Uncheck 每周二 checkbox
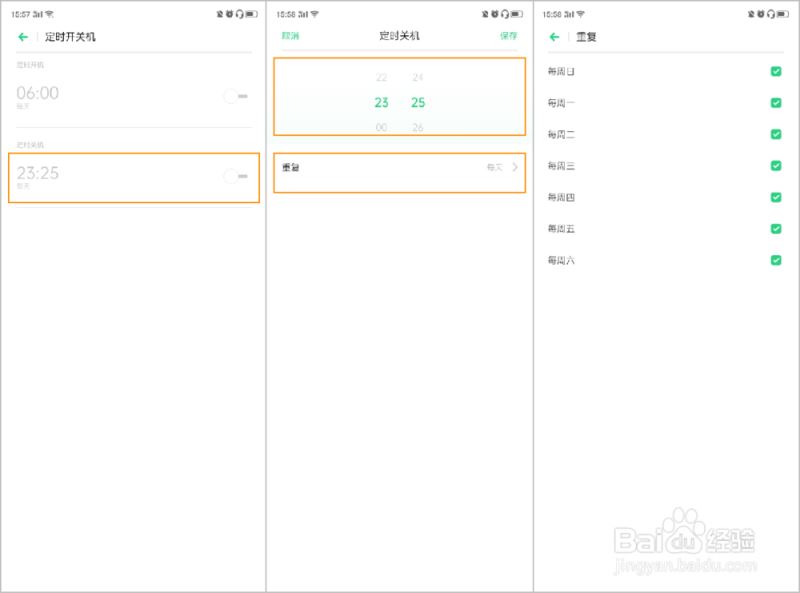This screenshot has width=800, height=593. [776, 134]
